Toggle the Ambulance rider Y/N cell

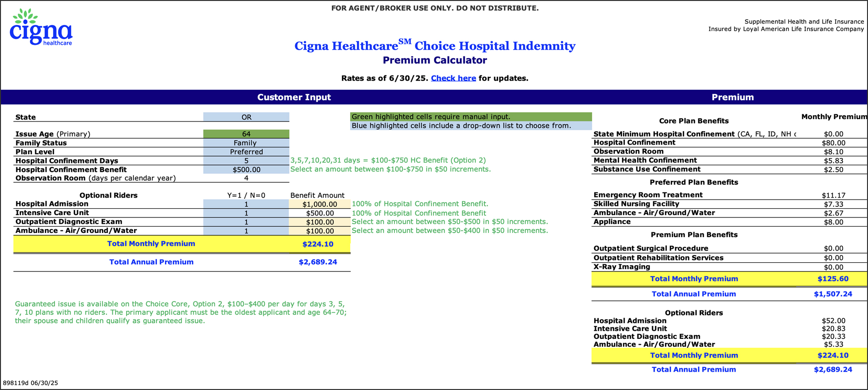point(246,231)
